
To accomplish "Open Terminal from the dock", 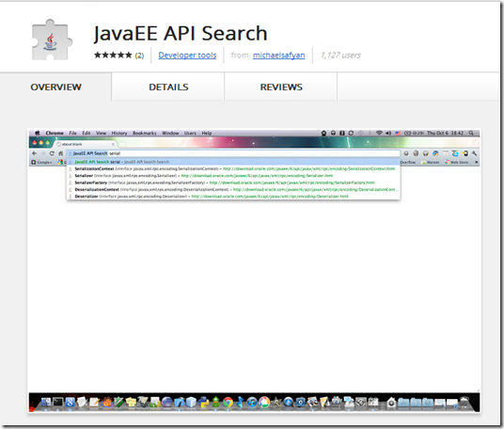I will pyautogui.click(x=58, y=402).
